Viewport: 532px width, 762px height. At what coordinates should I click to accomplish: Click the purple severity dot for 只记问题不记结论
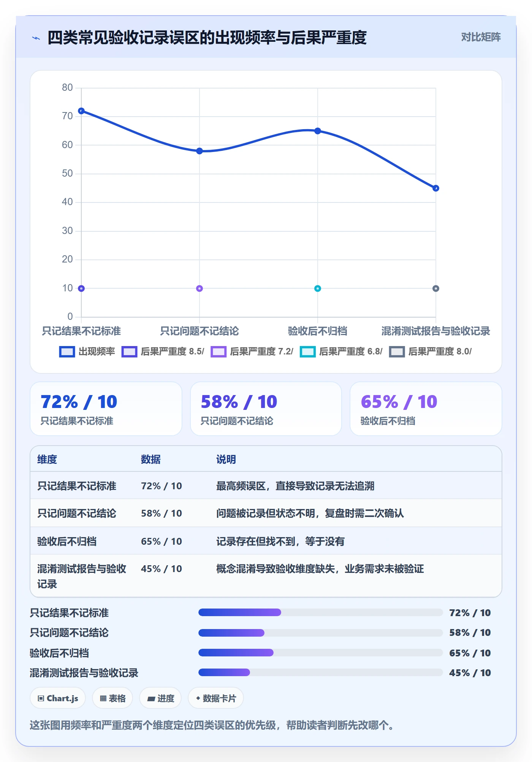pos(199,288)
